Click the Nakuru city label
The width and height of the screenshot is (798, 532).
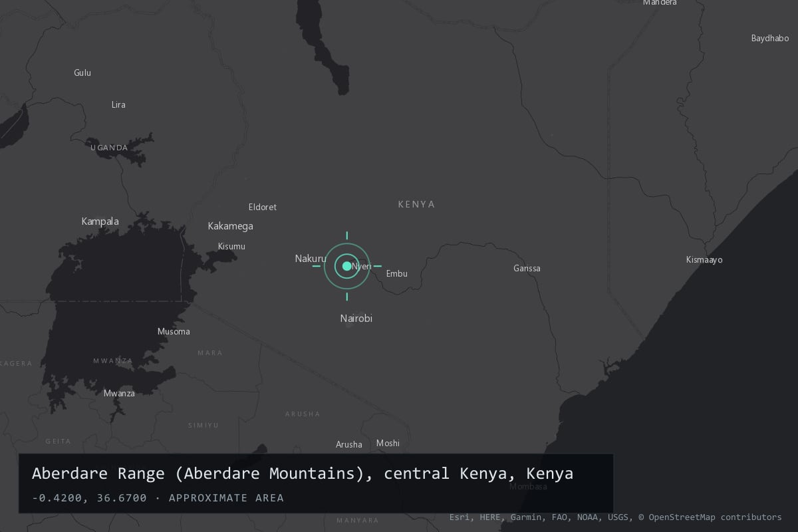point(311,259)
